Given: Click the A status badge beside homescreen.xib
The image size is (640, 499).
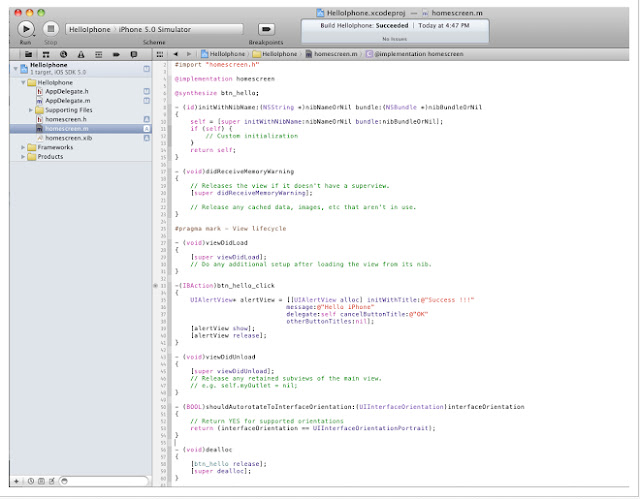Looking at the screenshot, I should tap(147, 138).
